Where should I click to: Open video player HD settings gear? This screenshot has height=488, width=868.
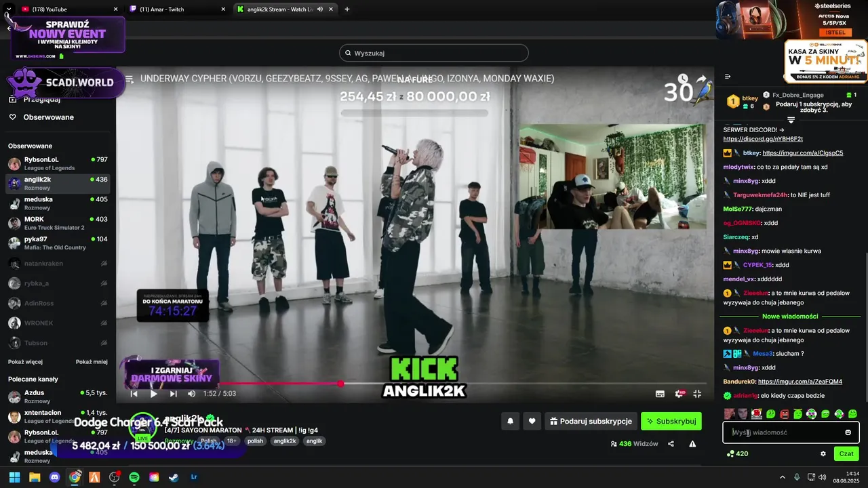coord(679,394)
